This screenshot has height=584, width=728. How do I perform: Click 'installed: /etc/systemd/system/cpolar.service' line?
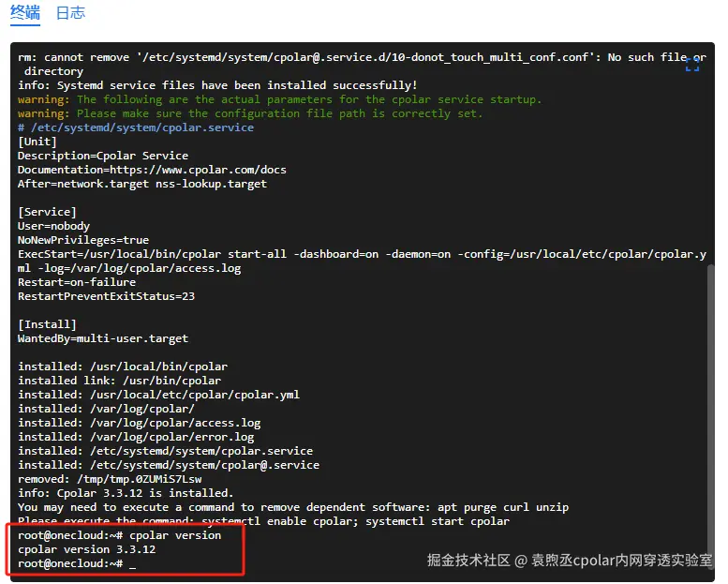(165, 451)
